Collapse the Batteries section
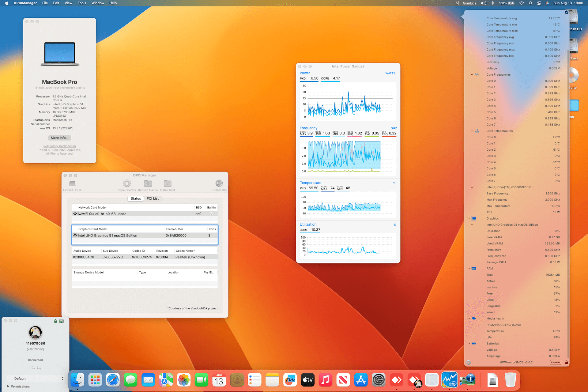The image size is (588, 392). coord(469,344)
